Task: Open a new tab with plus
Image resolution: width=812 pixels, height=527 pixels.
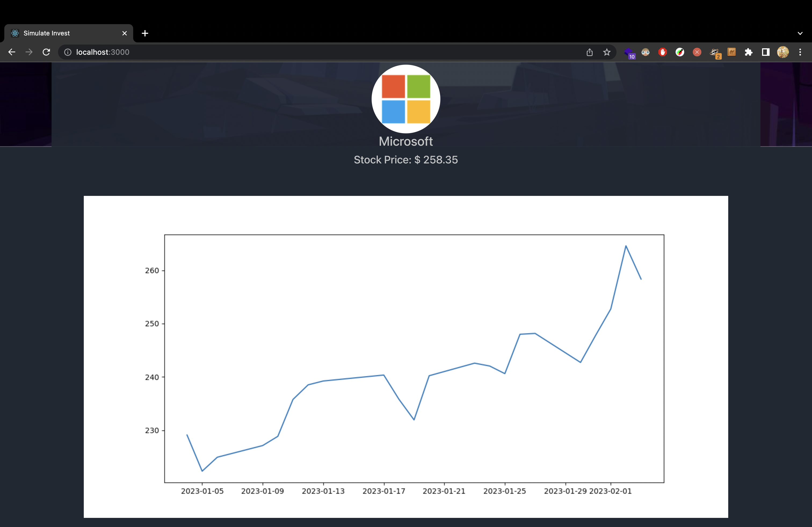Action: [x=145, y=33]
